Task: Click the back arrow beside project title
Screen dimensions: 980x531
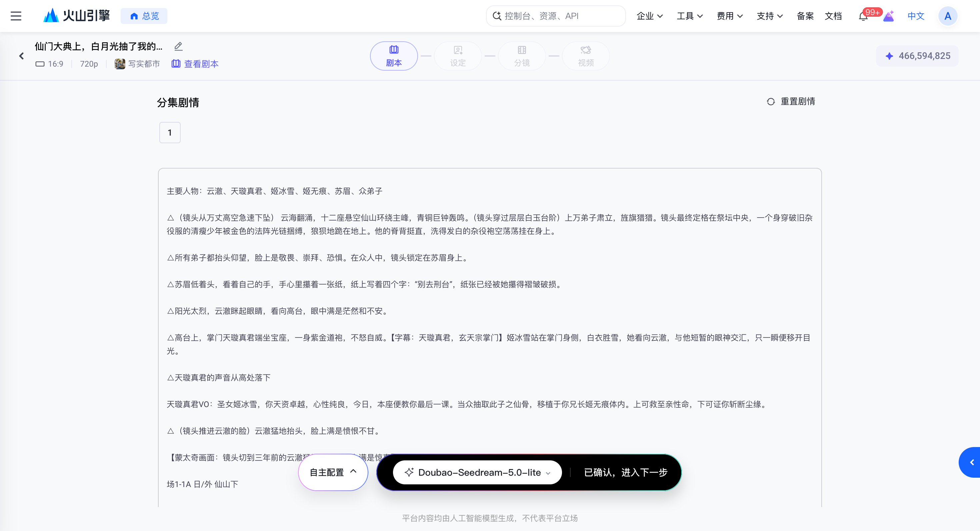Action: (21, 56)
